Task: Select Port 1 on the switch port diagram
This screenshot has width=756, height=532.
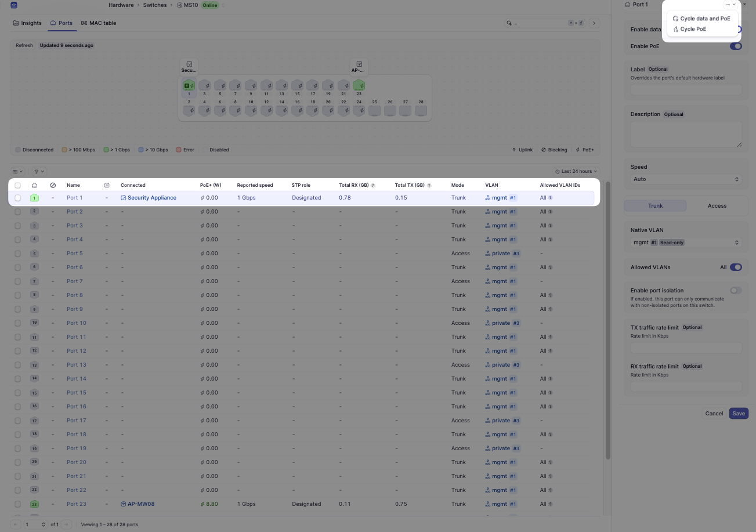Action: [x=188, y=85]
